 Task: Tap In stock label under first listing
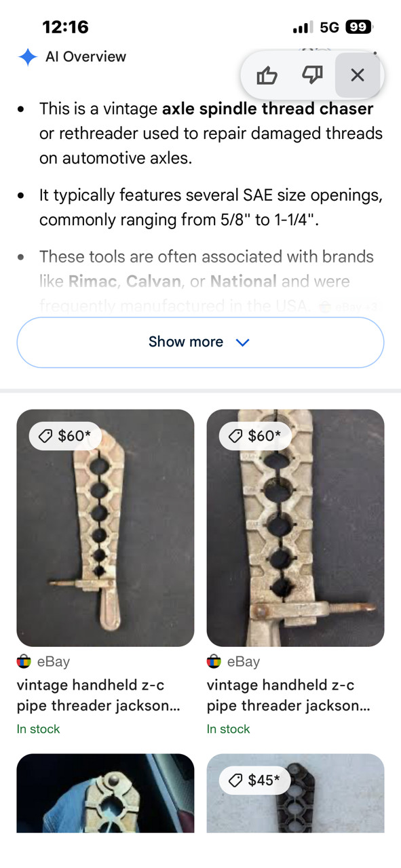point(38,729)
